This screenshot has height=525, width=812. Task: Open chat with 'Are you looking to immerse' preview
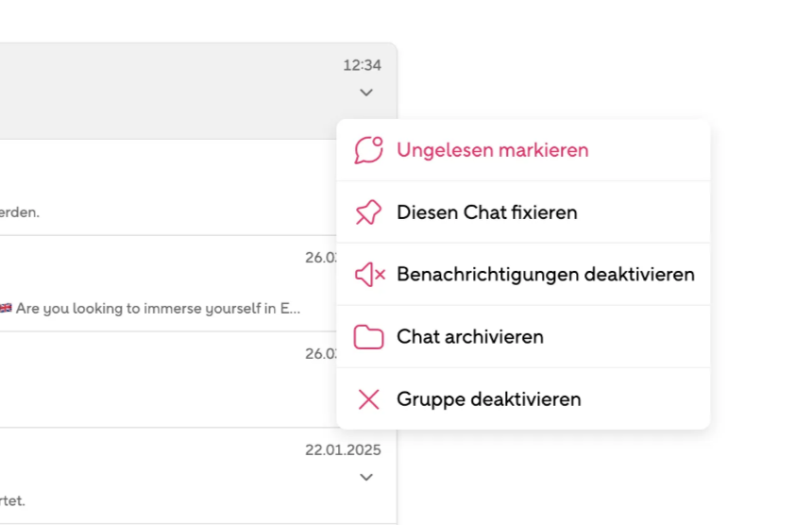(168, 283)
